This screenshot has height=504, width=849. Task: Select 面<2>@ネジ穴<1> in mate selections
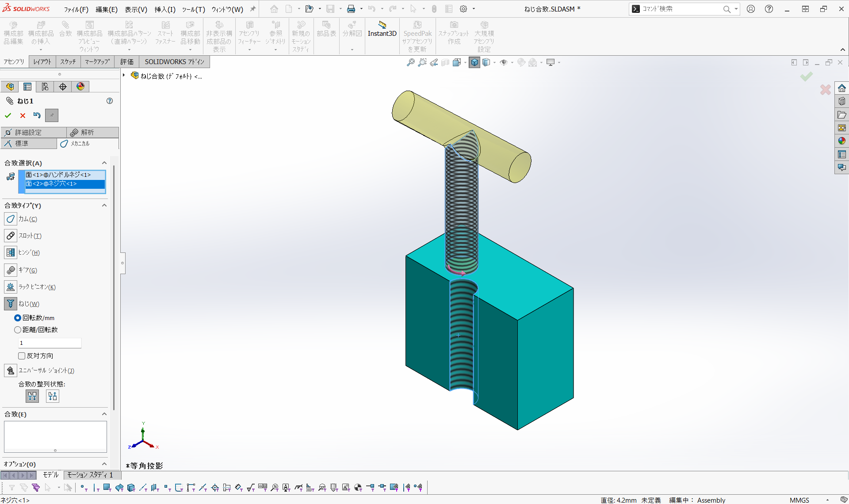click(x=65, y=183)
